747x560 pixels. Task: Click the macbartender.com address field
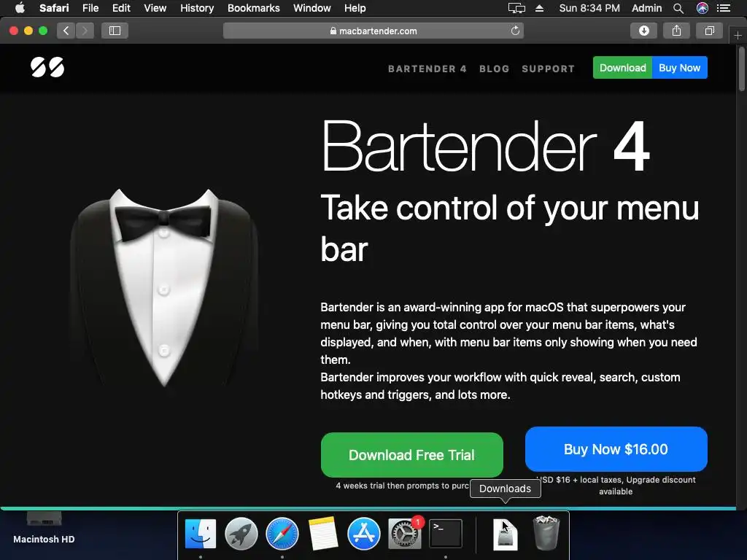pyautogui.click(x=373, y=31)
